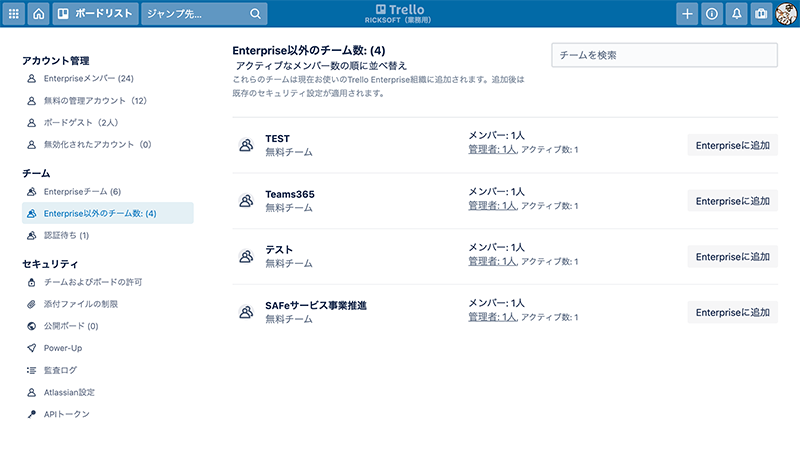Open the briefcase enterprise icon

pyautogui.click(x=761, y=14)
